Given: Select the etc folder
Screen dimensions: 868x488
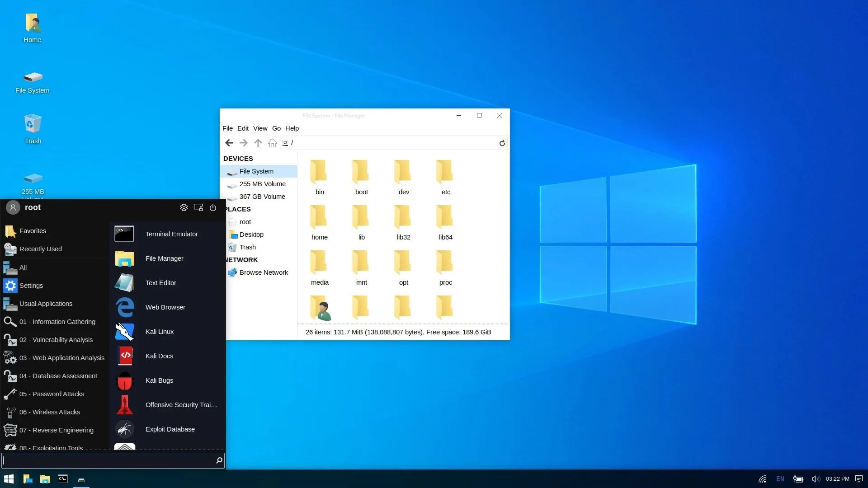Looking at the screenshot, I should pyautogui.click(x=446, y=178).
